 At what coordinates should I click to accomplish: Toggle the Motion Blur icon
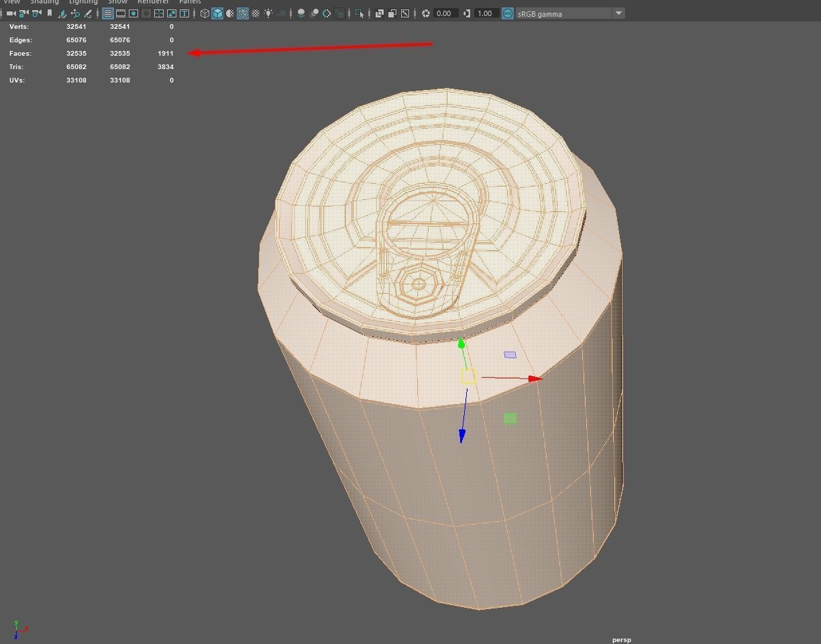coord(314,13)
